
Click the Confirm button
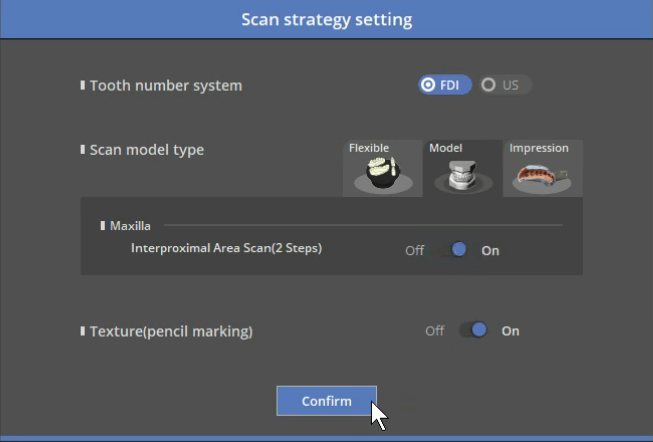pyautogui.click(x=326, y=401)
